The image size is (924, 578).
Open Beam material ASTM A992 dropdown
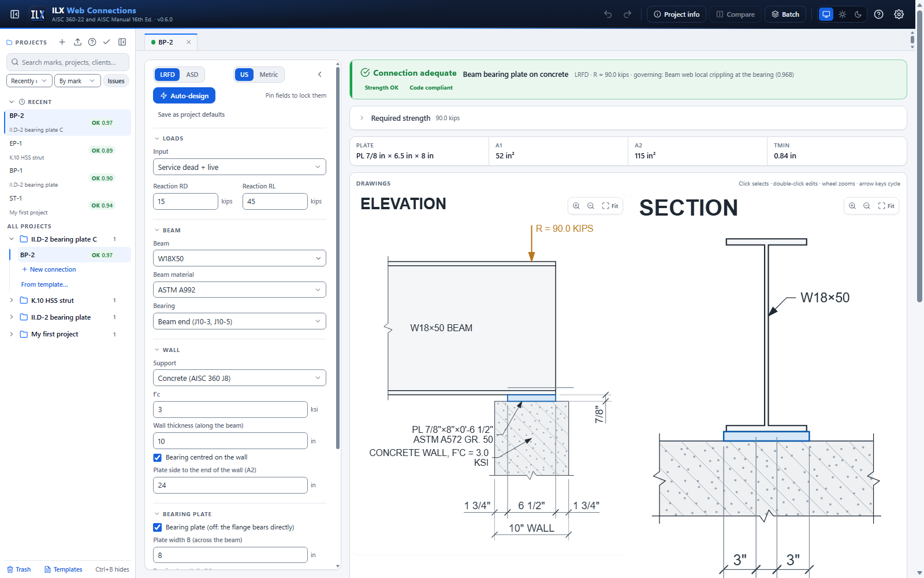[240, 290]
